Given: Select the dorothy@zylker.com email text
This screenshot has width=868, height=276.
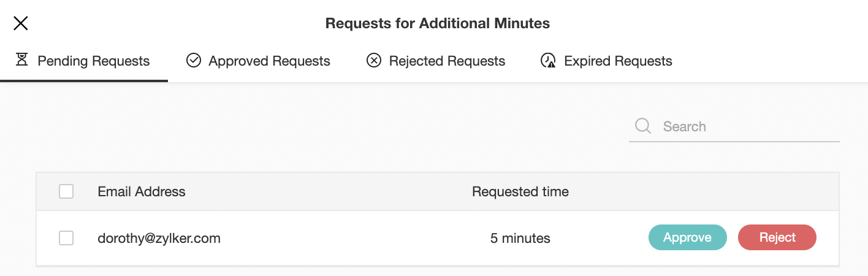Looking at the screenshot, I should click(159, 238).
